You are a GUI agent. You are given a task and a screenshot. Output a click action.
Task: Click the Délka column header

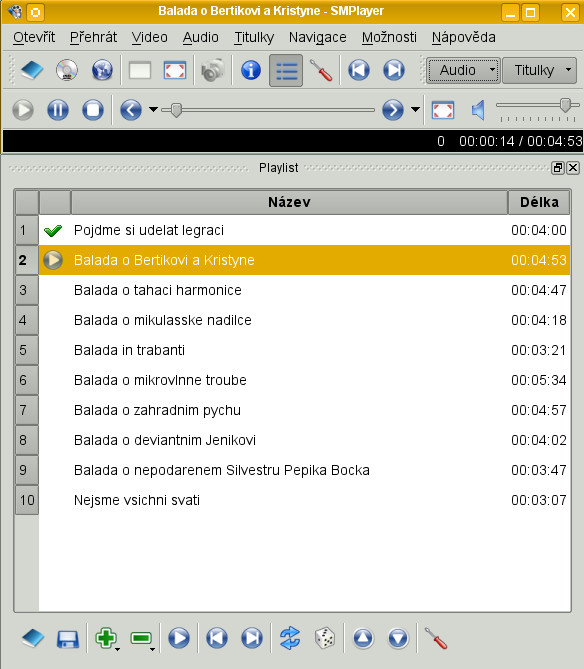pyautogui.click(x=539, y=202)
